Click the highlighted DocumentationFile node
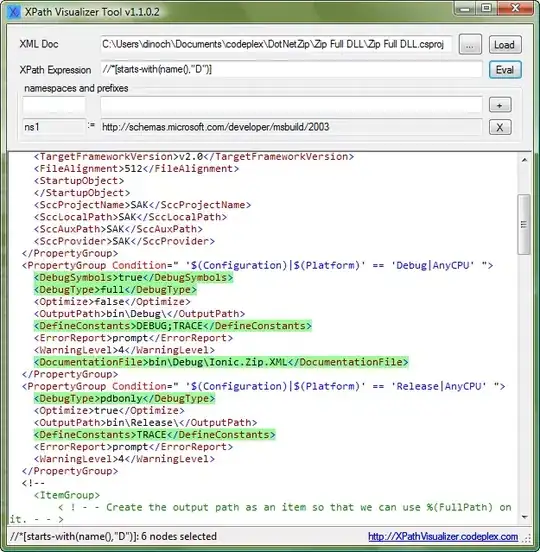 221,362
